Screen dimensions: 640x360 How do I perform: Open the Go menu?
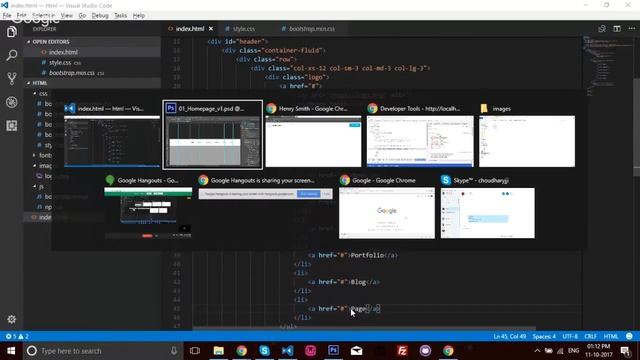[82, 16]
